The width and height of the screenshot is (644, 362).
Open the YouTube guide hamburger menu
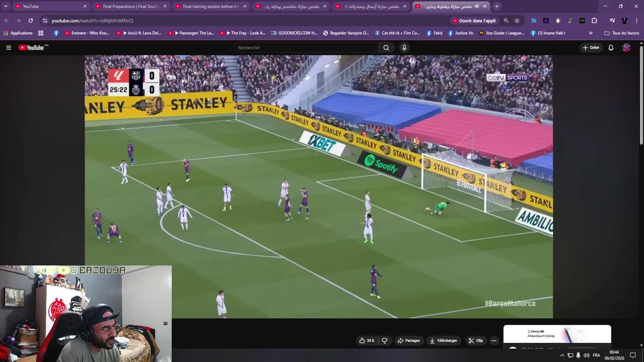[9, 48]
